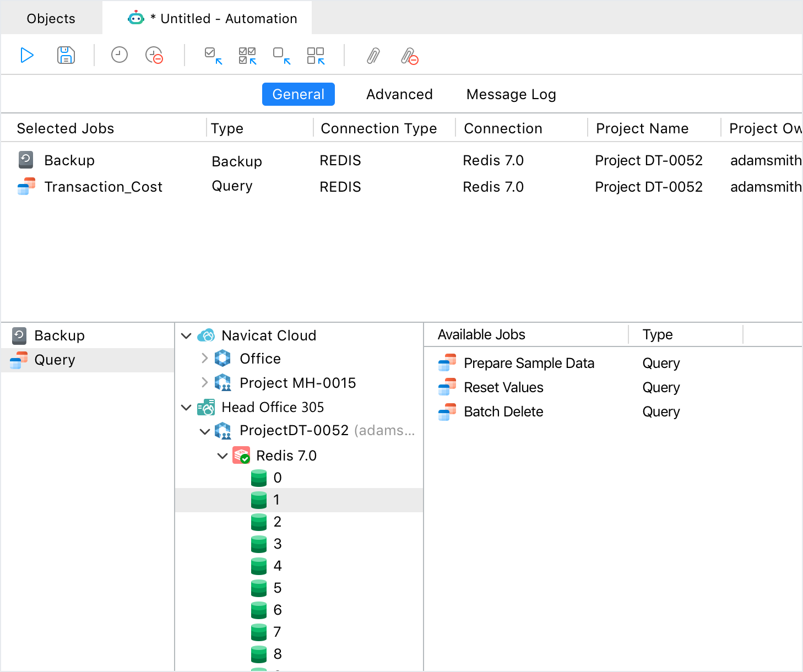Open the Message Log tab
The width and height of the screenshot is (803, 672).
(x=511, y=94)
